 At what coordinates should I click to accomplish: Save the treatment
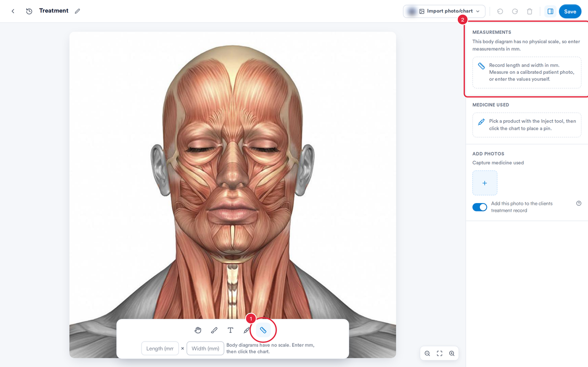coord(570,11)
